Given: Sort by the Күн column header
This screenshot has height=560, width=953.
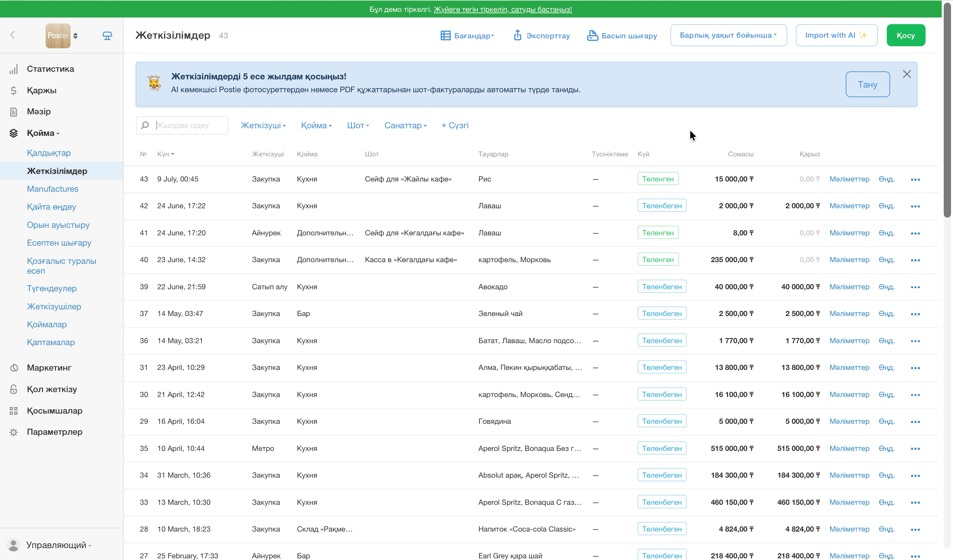Looking at the screenshot, I should coord(166,154).
